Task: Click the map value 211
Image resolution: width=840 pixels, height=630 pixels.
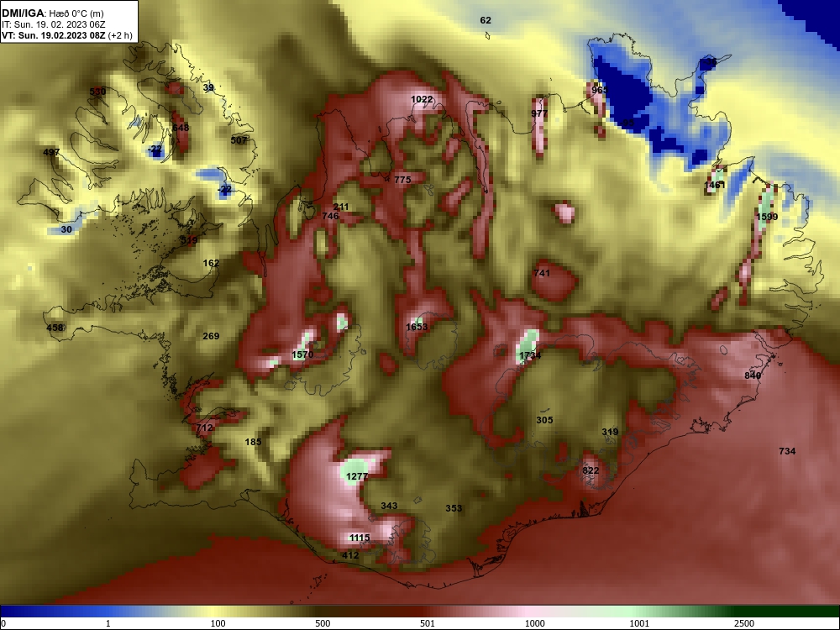Action: pyautogui.click(x=341, y=207)
